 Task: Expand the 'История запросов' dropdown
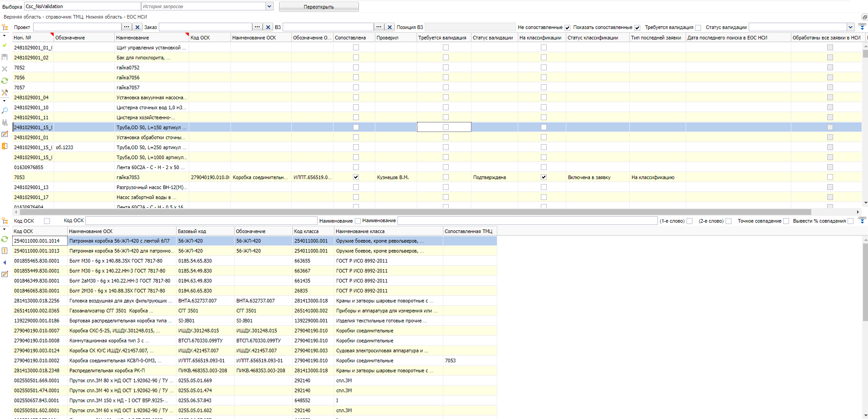click(x=269, y=6)
